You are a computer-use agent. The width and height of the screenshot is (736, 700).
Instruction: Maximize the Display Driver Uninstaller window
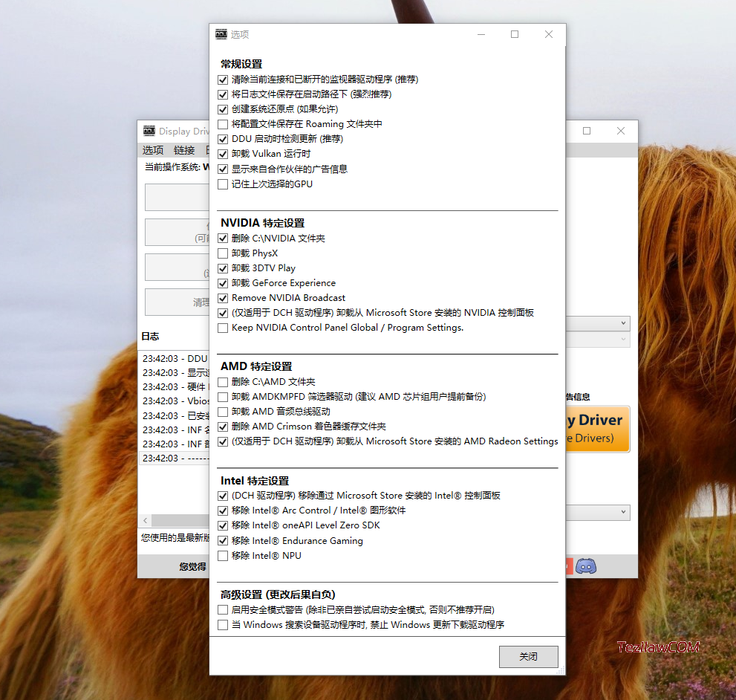pyautogui.click(x=587, y=131)
